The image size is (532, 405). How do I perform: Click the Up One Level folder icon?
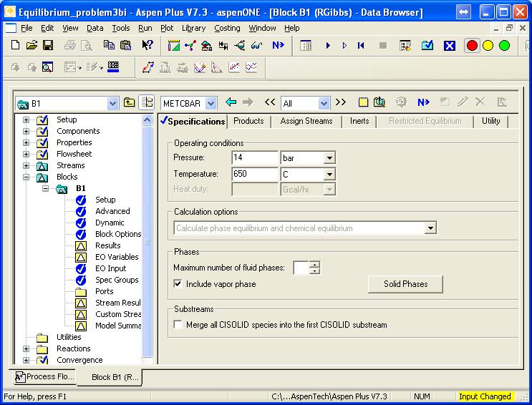point(130,102)
